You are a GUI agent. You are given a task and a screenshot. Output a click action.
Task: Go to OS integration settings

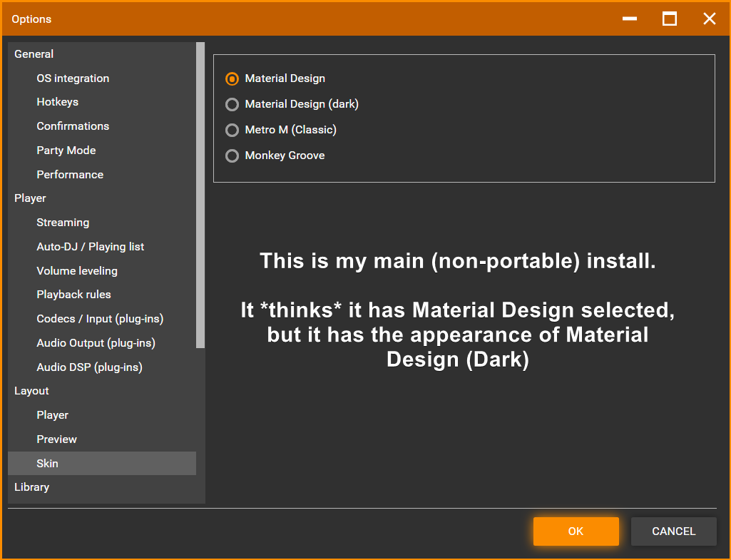tap(73, 78)
